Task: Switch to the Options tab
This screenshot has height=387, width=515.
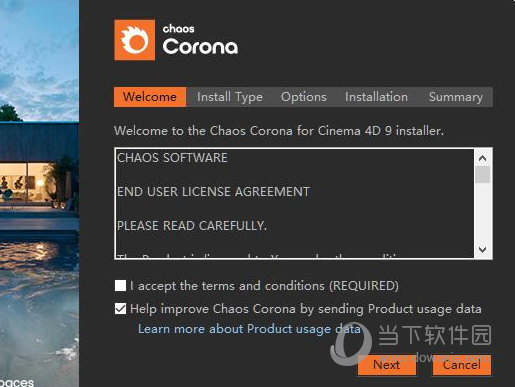Action: coord(304,97)
